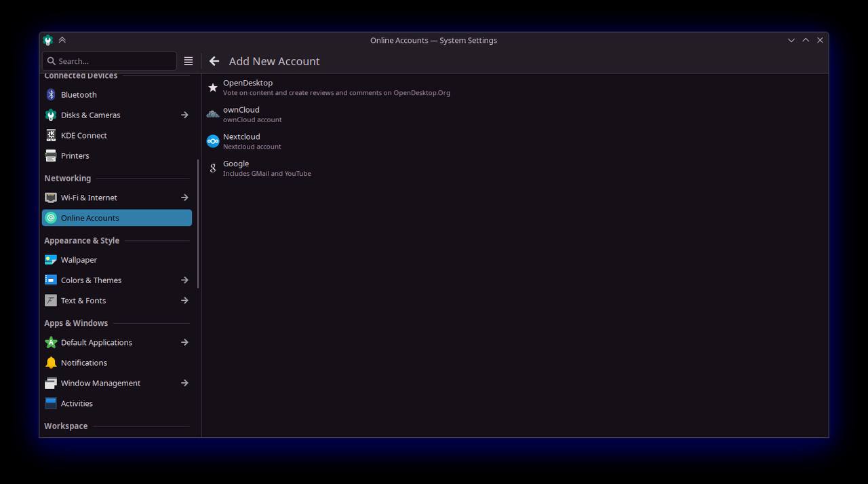Expand Wi-Fi & Internet submenu arrow
This screenshot has width=868, height=484.
pos(184,198)
